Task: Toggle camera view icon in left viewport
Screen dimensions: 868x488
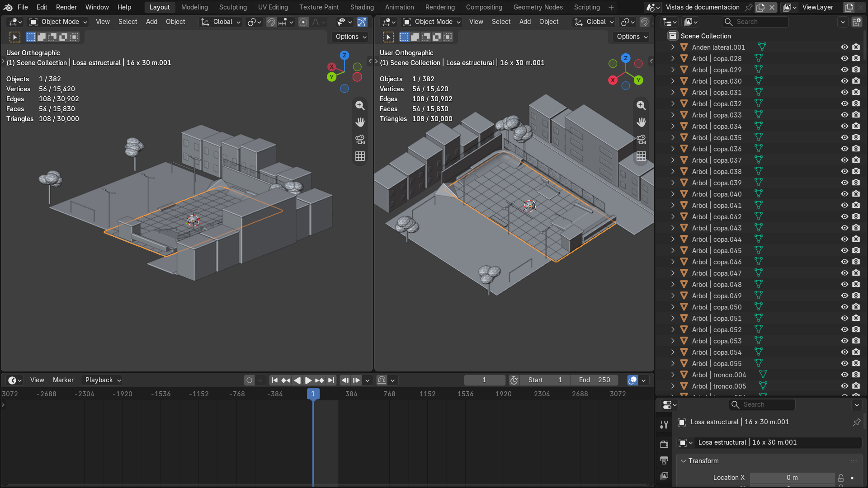Action: (360, 139)
